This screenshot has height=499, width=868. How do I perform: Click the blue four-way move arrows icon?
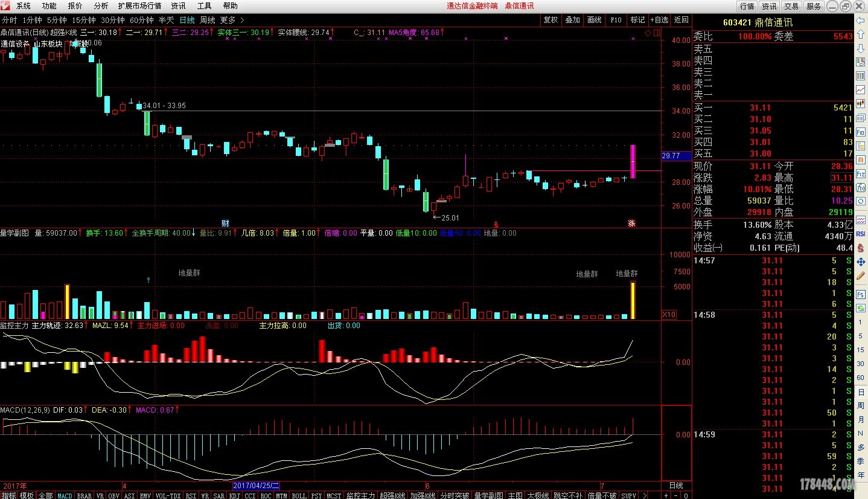[861, 262]
